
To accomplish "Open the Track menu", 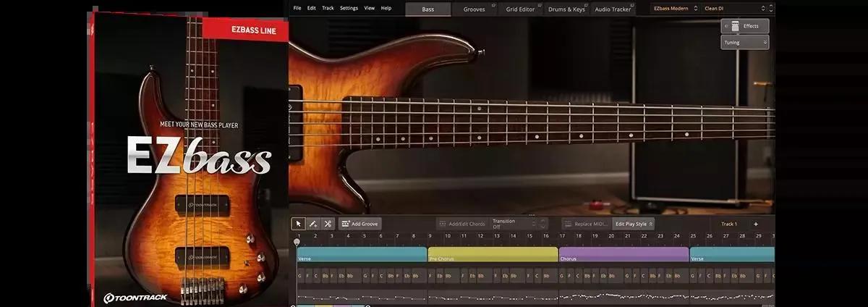I will 328,8.
